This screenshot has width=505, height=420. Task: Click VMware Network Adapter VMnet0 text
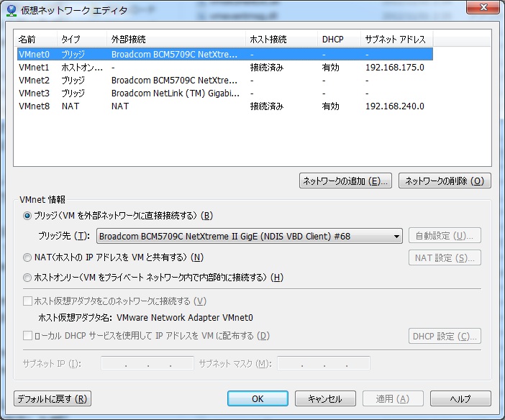185,318
